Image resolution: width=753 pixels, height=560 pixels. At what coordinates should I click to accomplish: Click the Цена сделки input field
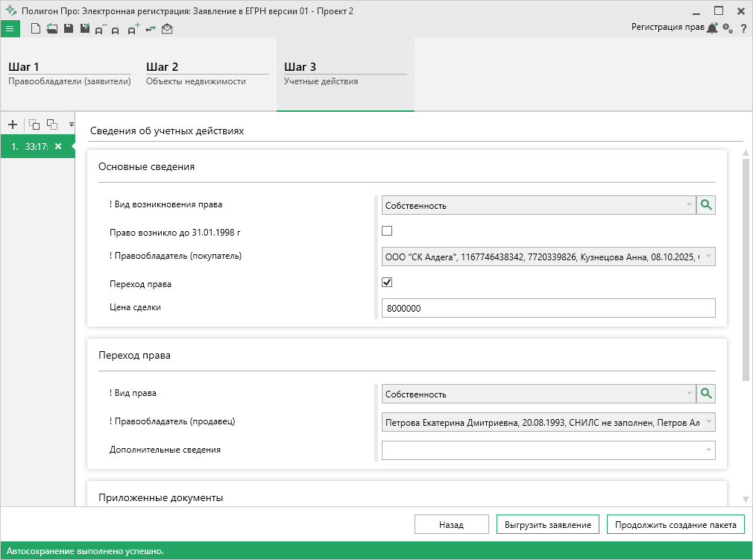(x=547, y=308)
